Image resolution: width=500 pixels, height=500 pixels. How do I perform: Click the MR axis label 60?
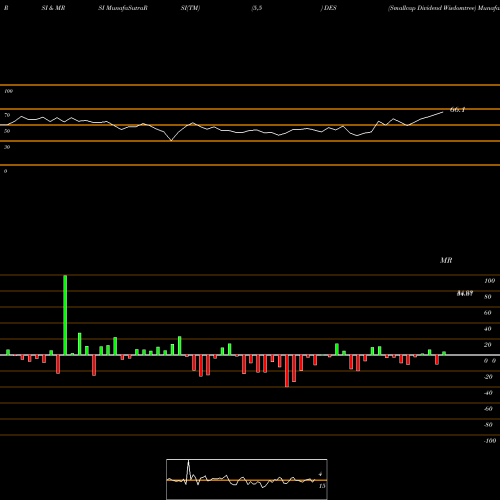488,313
